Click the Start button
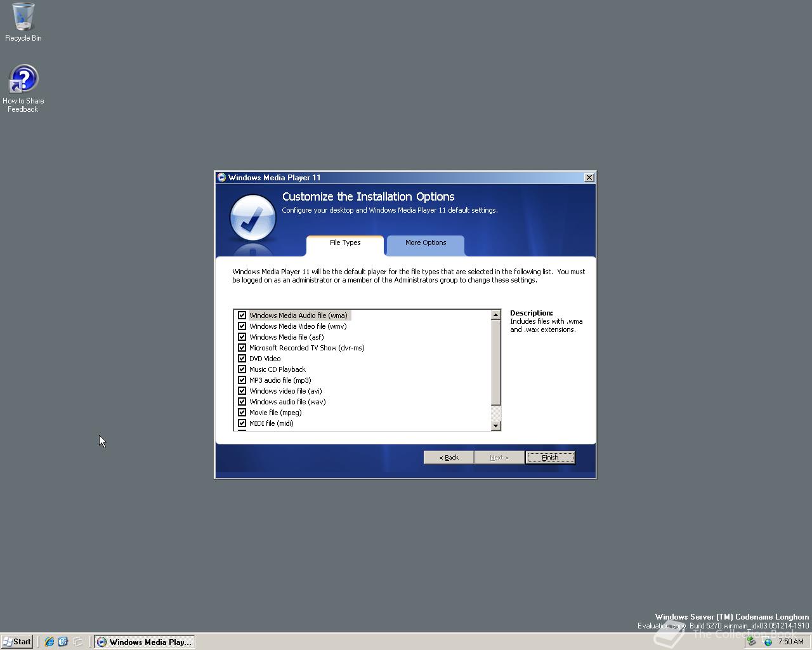This screenshot has width=812, height=650. pos(17,642)
